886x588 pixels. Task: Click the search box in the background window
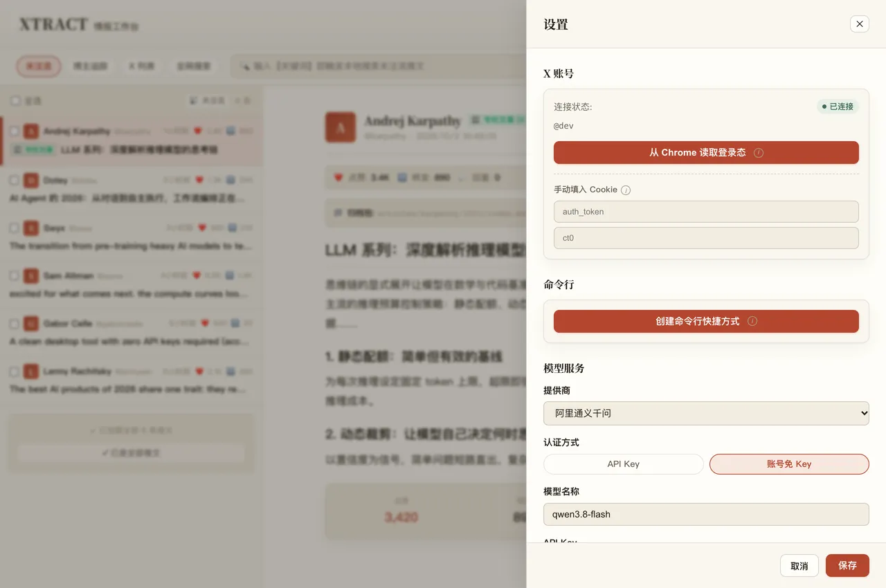[378, 66]
